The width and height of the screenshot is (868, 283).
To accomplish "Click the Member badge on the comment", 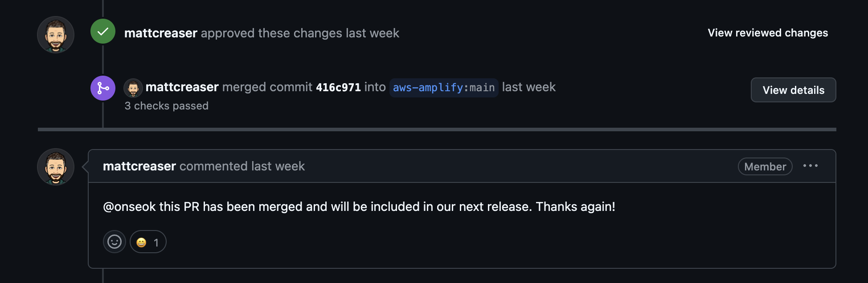I will (765, 167).
